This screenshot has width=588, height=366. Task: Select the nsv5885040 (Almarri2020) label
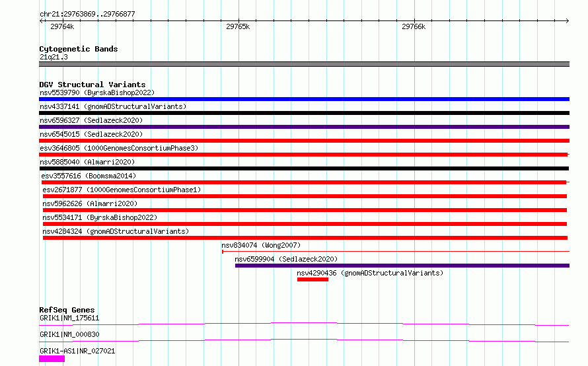point(87,162)
